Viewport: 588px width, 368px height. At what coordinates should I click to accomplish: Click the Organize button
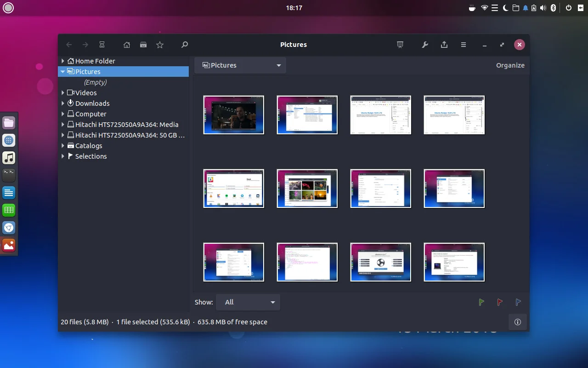[x=510, y=65]
